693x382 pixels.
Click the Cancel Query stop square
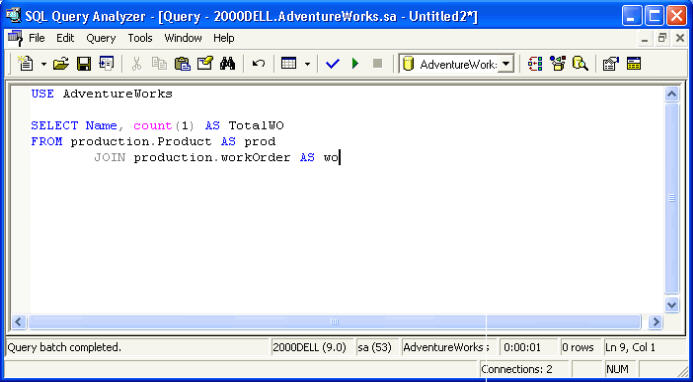377,64
